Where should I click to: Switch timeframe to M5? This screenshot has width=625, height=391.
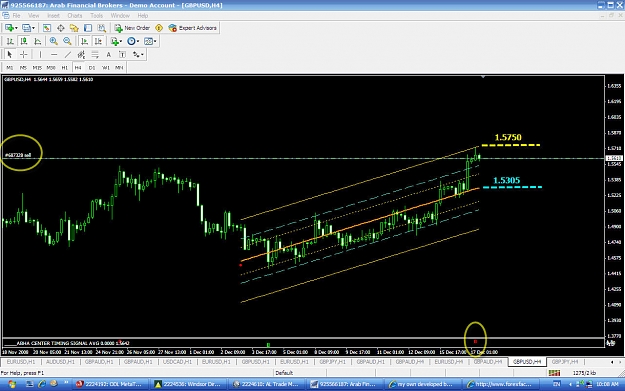click(23, 68)
